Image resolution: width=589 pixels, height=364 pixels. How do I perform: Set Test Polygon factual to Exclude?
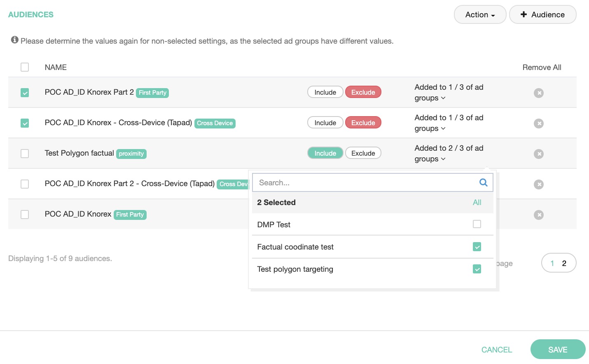pos(363,153)
